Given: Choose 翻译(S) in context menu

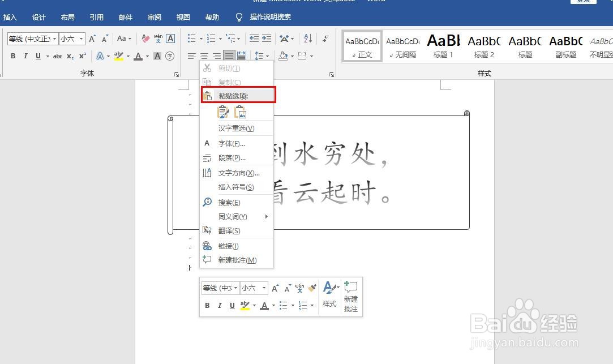Looking at the screenshot, I should click(x=237, y=231).
